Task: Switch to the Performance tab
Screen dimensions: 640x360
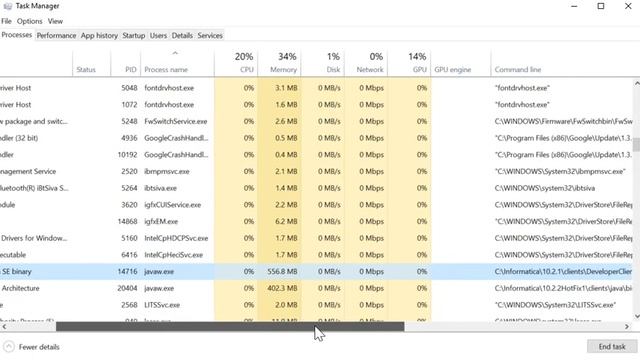Action: tap(56, 36)
